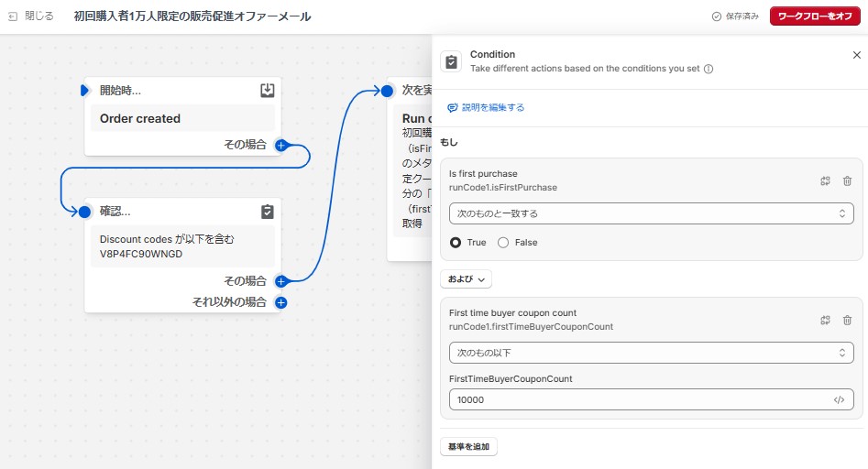Select the True radio option
The width and height of the screenshot is (868, 469).
456,242
